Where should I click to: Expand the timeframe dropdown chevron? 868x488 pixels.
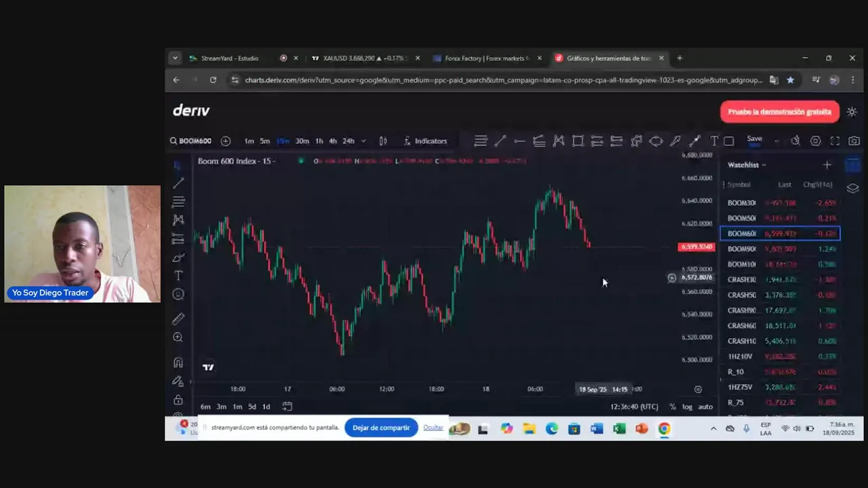pos(363,141)
